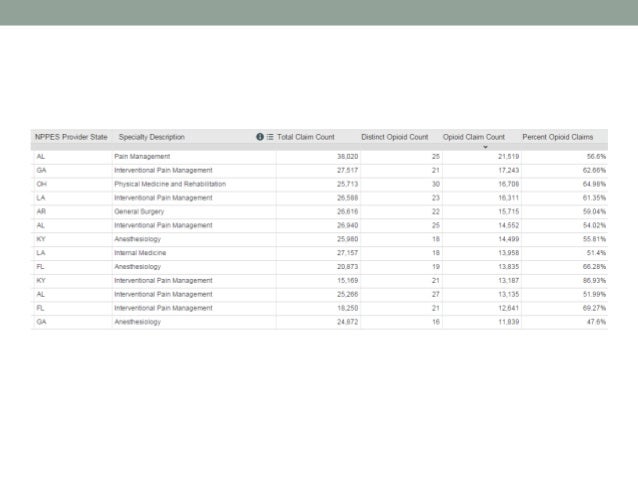Click the 47.6% percent opioid claims cell
The image size is (638, 479).
(594, 322)
